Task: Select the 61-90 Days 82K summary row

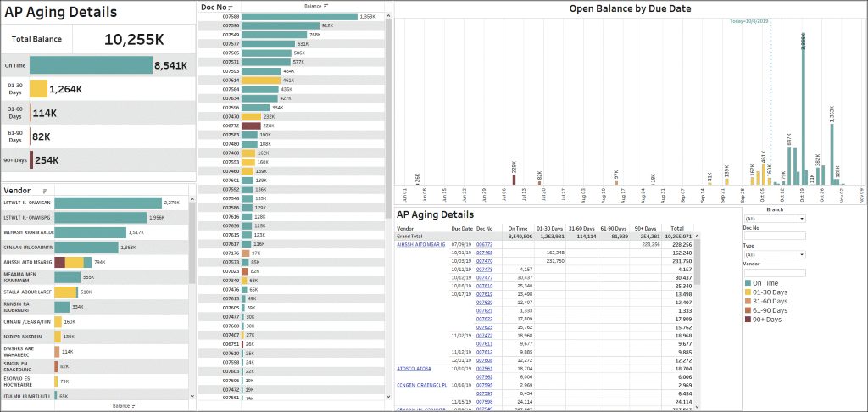Action: pos(98,136)
